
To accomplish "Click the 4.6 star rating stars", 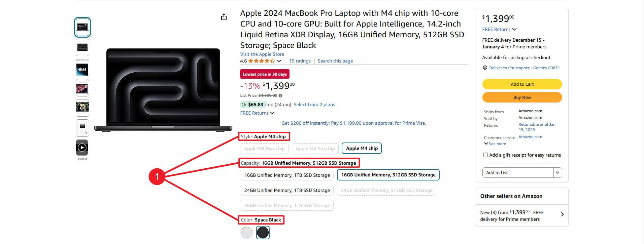I will pyautogui.click(x=260, y=61).
